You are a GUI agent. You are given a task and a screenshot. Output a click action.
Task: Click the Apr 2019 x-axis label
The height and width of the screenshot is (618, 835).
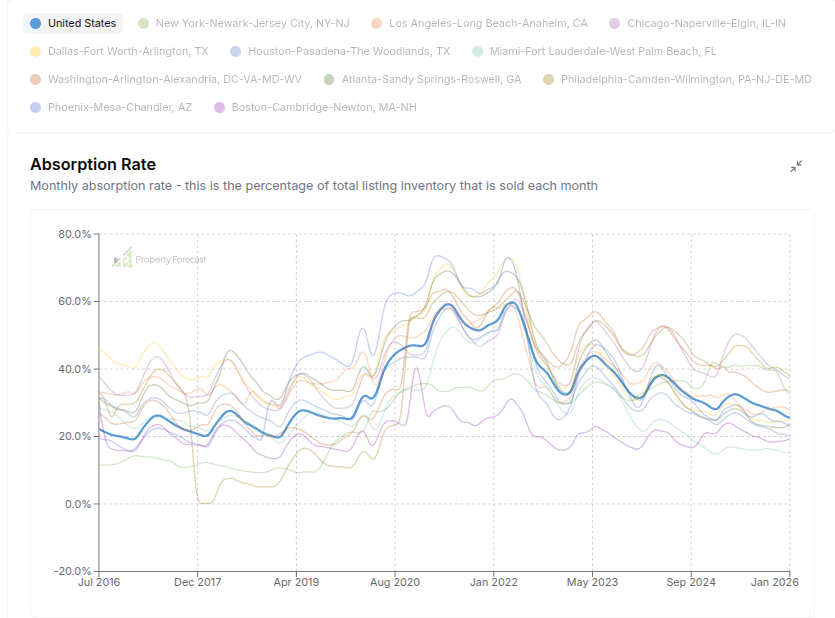click(x=296, y=582)
